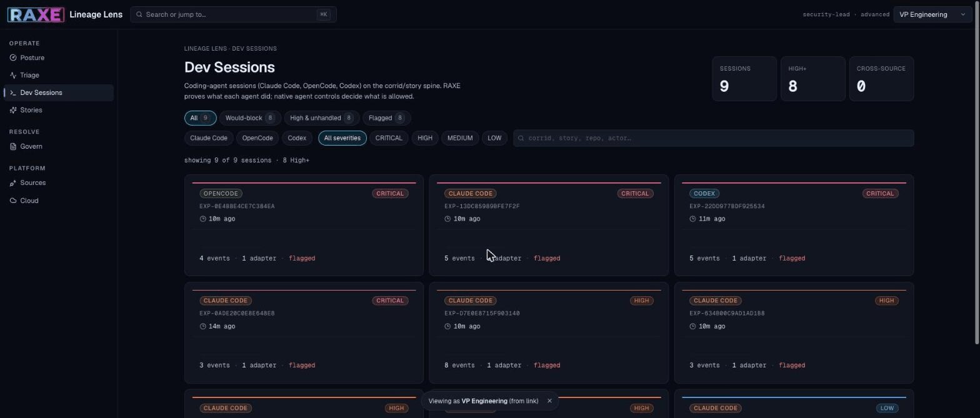Screen dimensions: 980x418
Task: Click the Triage pulse icon in sidebar
Action: (x=13, y=75)
